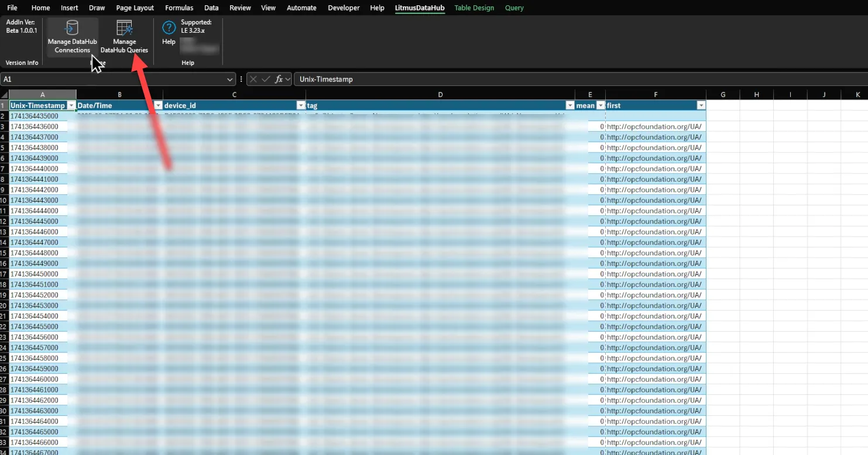
Task: Open formula bar options three-dot handle
Action: (x=241, y=79)
